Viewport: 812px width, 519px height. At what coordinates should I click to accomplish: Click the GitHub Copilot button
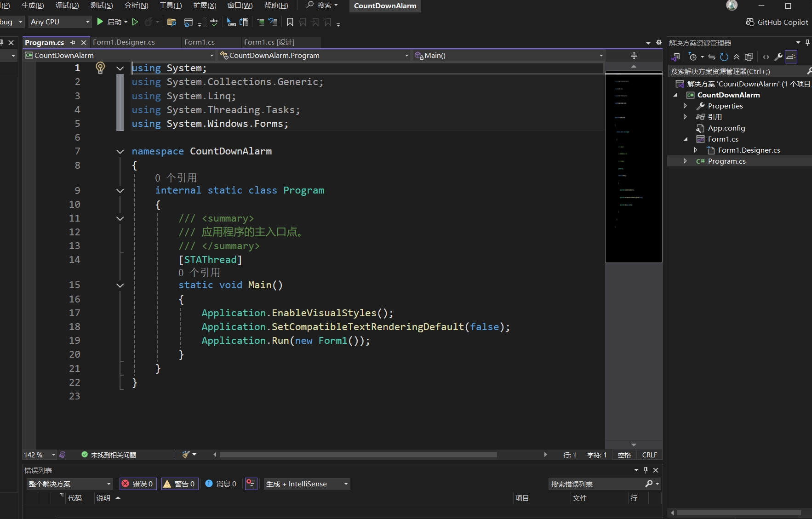click(x=777, y=22)
